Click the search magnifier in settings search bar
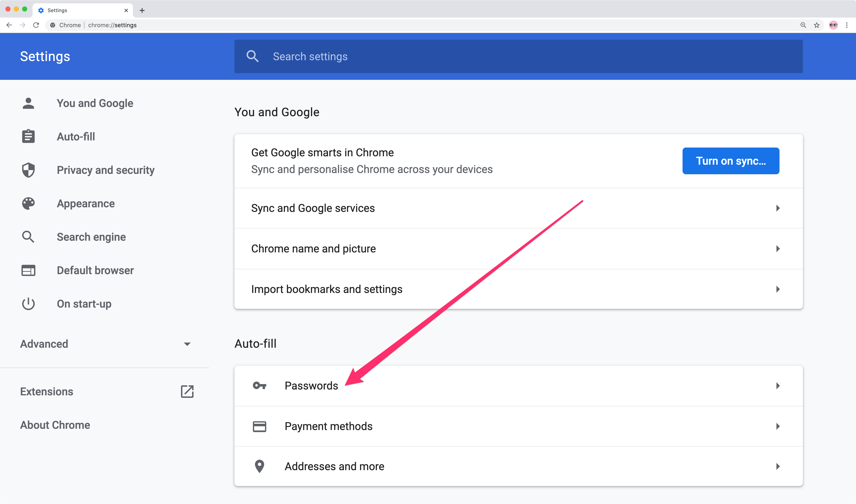 click(252, 56)
